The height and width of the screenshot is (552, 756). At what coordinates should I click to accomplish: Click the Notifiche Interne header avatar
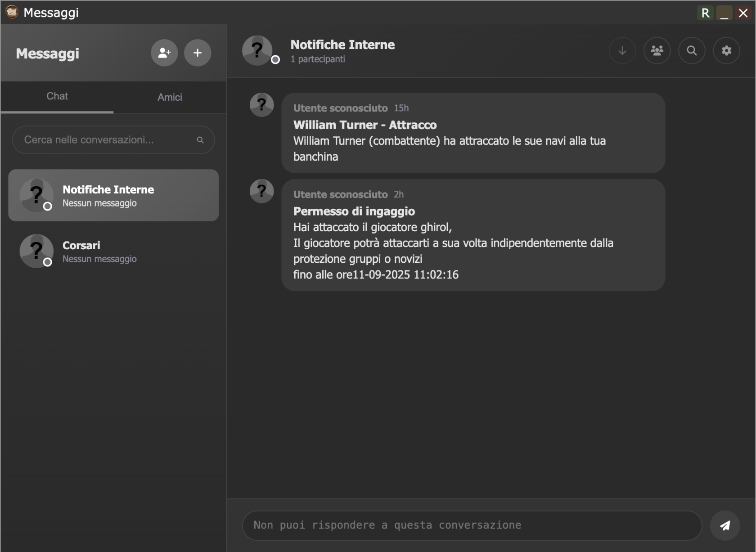257,50
